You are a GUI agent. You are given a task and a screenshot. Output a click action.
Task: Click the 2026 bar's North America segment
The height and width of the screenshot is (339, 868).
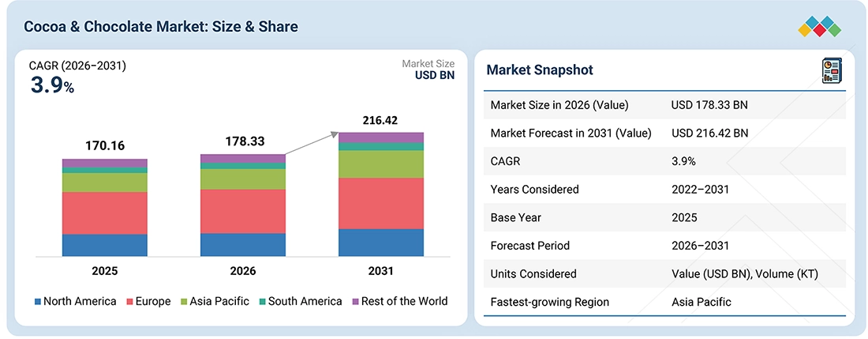tap(243, 244)
